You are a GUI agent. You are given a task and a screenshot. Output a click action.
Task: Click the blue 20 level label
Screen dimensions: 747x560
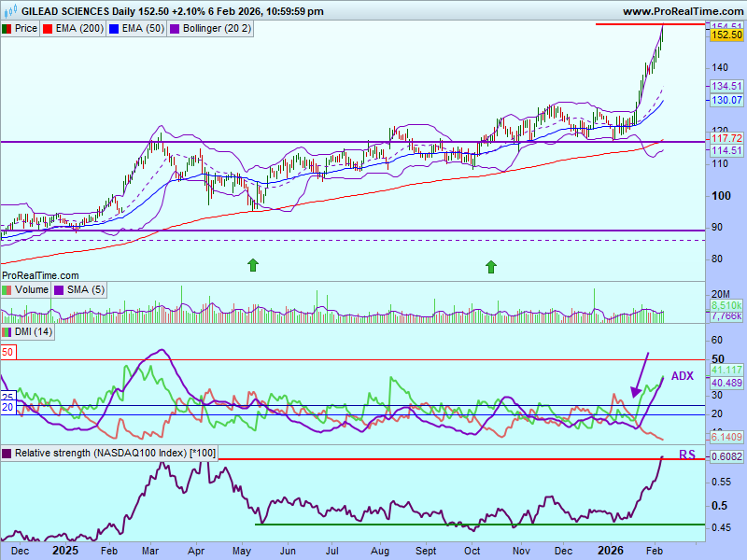pyautogui.click(x=7, y=407)
